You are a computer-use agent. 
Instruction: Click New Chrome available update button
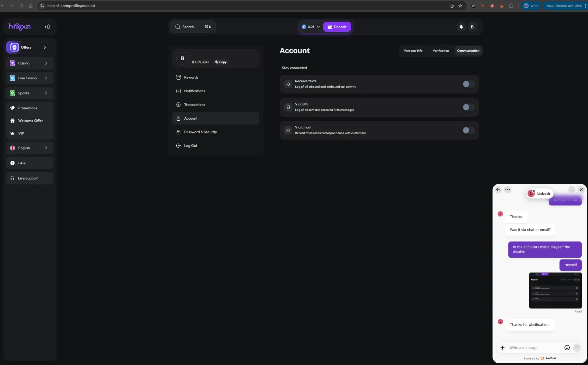coord(565,6)
